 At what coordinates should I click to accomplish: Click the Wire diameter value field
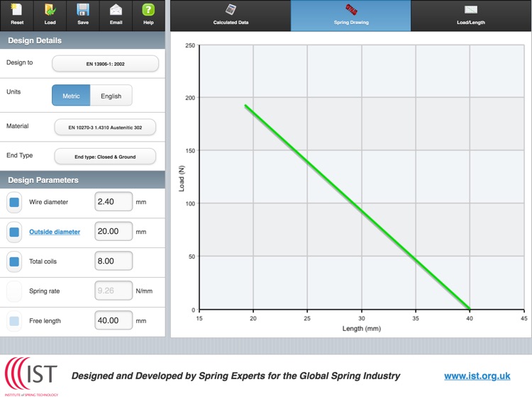tap(113, 202)
